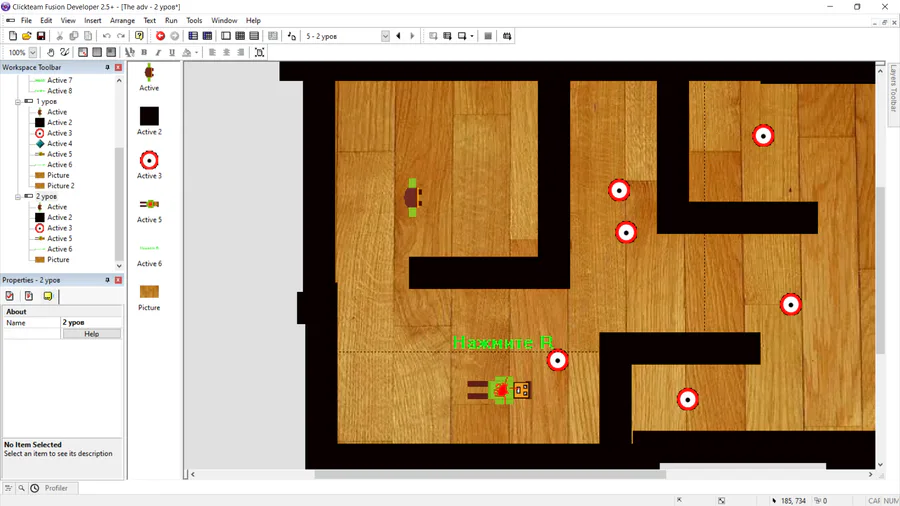Image resolution: width=900 pixels, height=506 pixels.
Task: Close the Workspace Toolbar panel
Action: tap(118, 67)
